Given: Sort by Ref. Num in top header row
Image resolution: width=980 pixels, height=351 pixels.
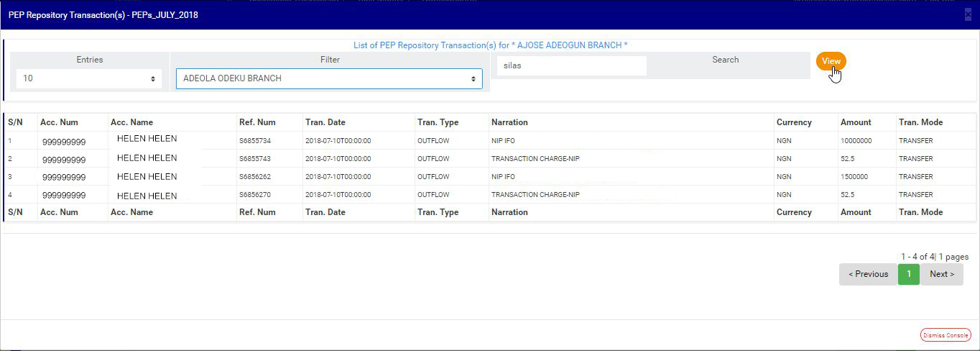Looking at the screenshot, I should click(257, 122).
